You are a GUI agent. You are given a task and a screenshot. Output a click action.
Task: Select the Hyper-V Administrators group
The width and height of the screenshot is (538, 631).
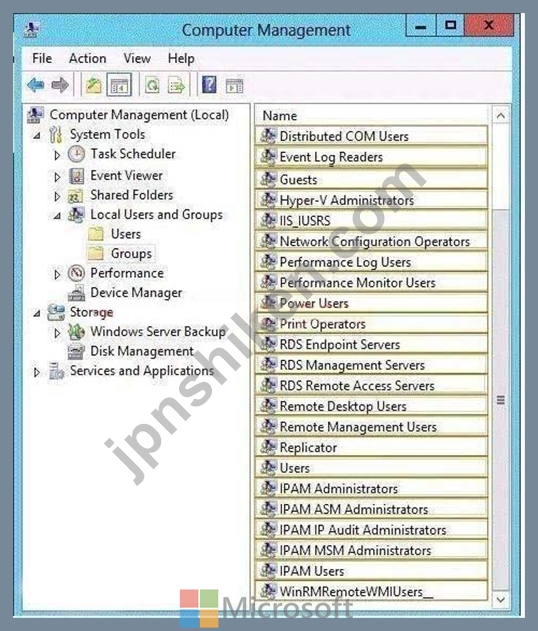pos(371,200)
